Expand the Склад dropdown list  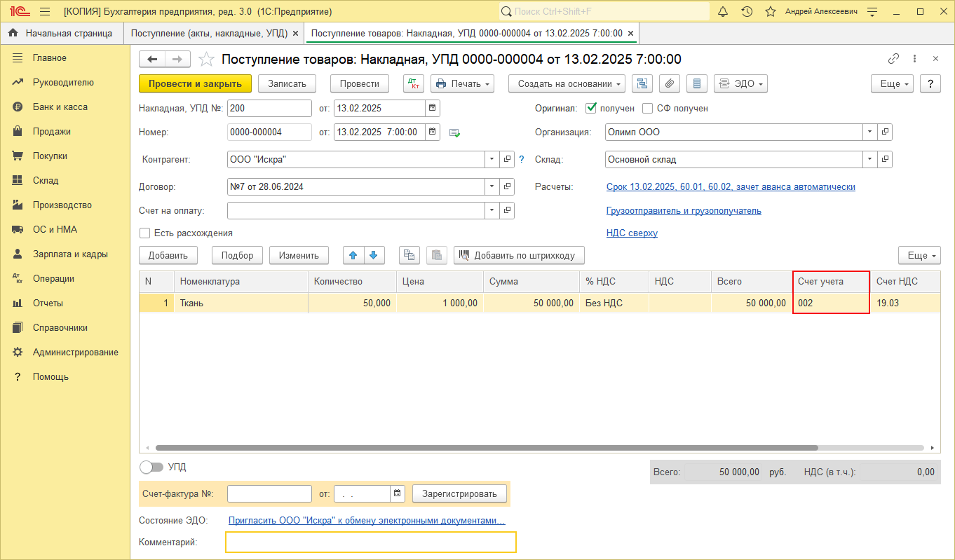869,160
